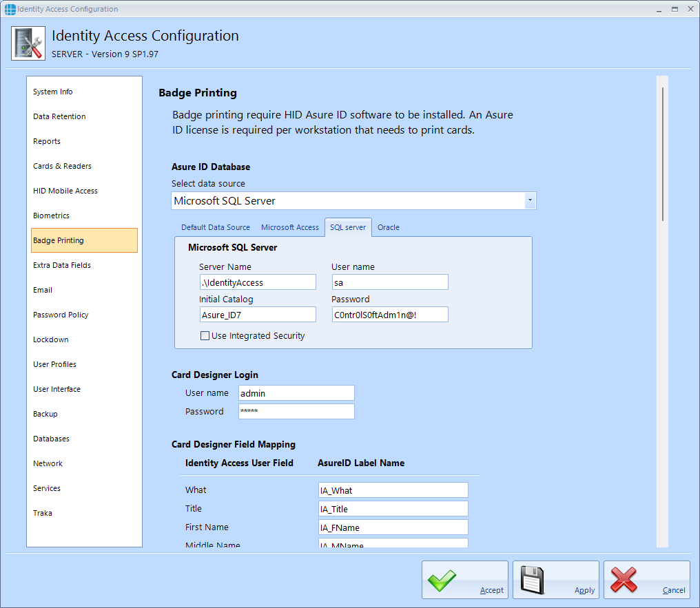Switch to Default Data Source tab
700x608 pixels.
tap(216, 227)
